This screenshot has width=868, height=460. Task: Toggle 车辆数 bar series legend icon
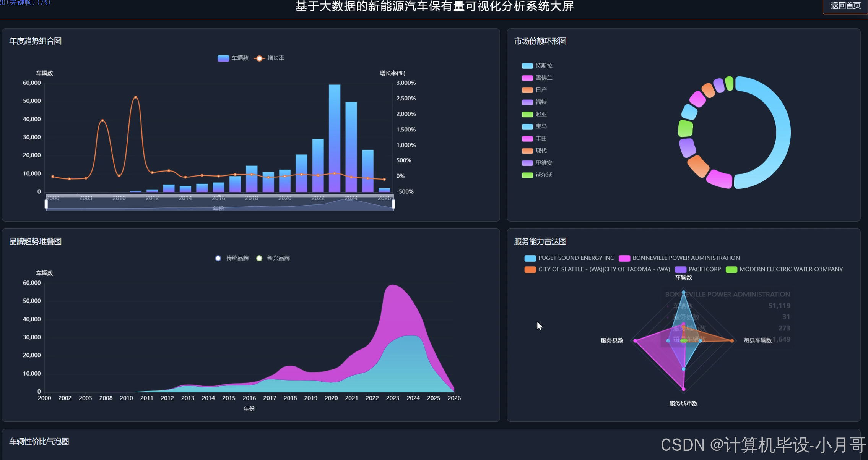click(x=223, y=58)
